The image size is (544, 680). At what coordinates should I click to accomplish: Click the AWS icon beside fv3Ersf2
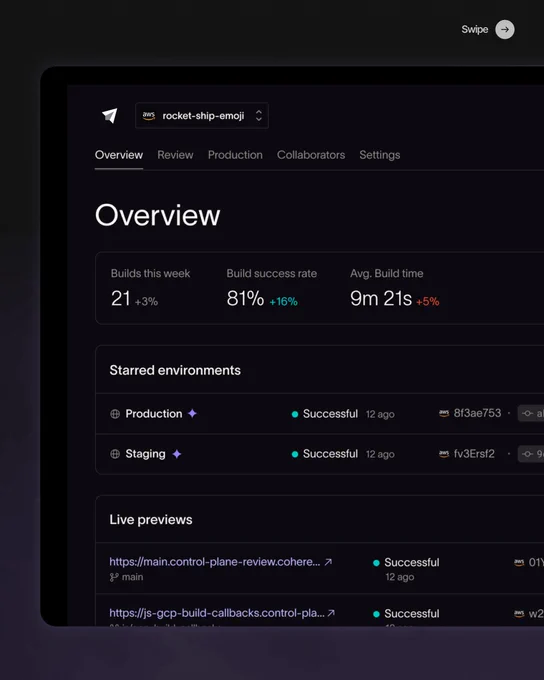pos(444,454)
